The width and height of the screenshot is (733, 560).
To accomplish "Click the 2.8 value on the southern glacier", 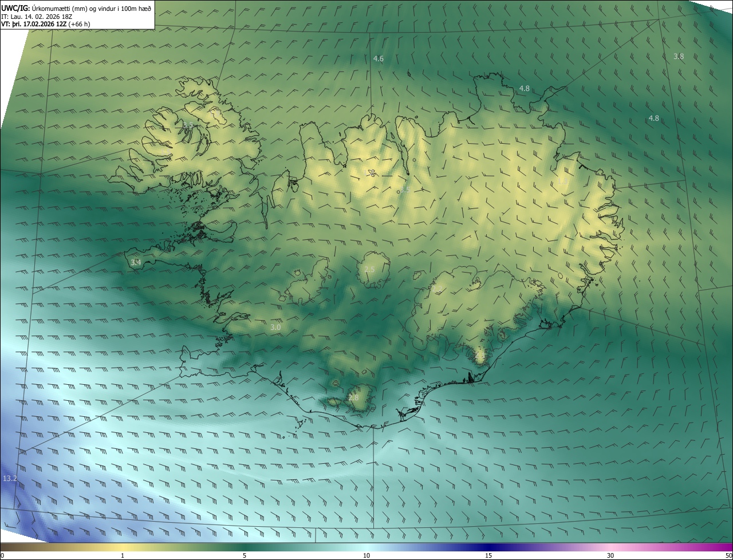I will tap(353, 397).
